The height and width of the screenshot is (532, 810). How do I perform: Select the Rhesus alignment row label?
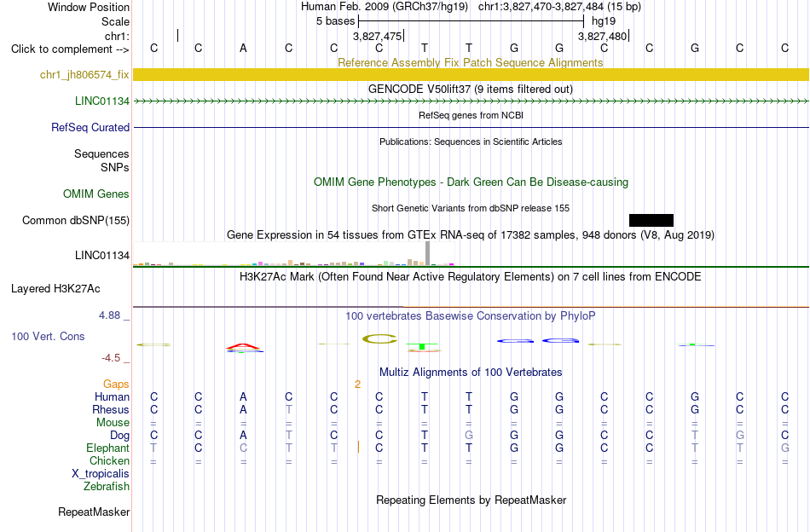tap(111, 409)
